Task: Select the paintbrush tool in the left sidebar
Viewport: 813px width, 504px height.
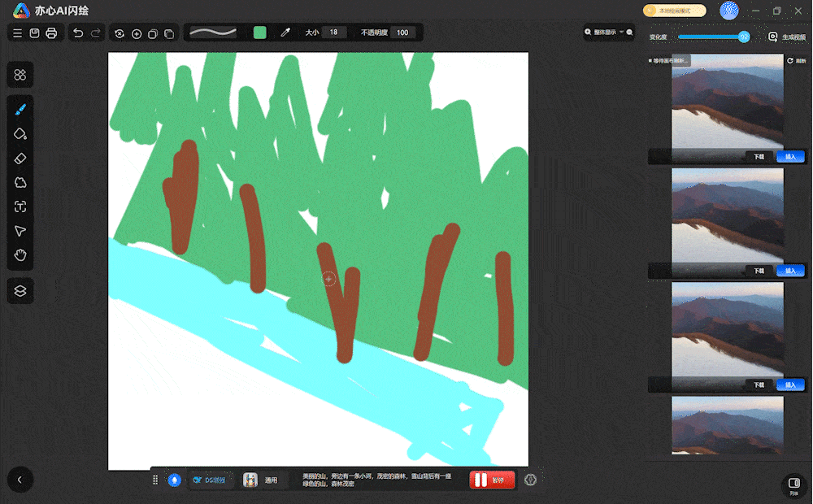Action: [x=21, y=109]
